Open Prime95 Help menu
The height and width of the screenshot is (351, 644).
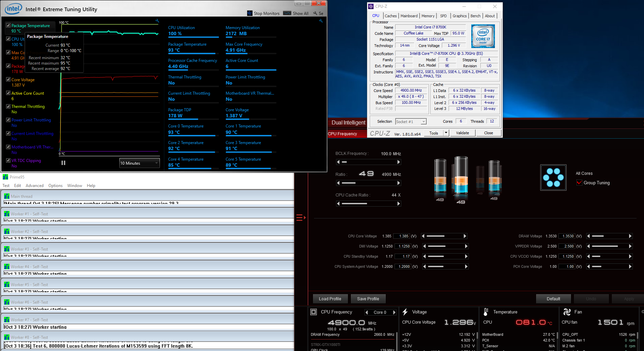pyautogui.click(x=91, y=186)
